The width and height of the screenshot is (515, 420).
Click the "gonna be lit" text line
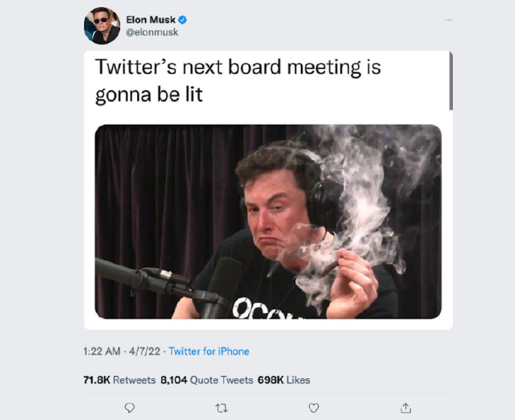point(149,95)
